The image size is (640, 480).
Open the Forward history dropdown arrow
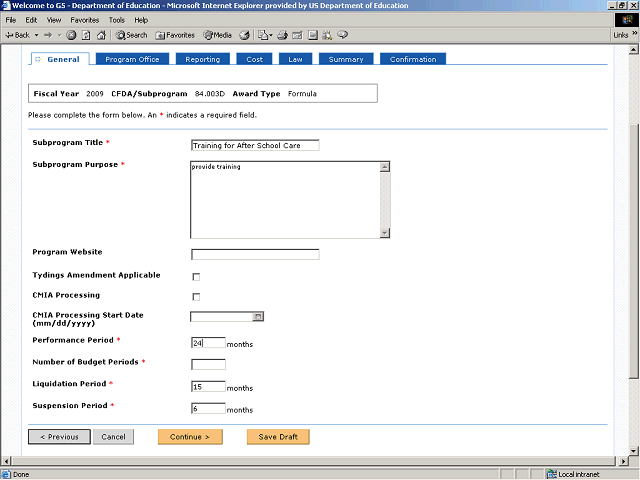pos(60,35)
